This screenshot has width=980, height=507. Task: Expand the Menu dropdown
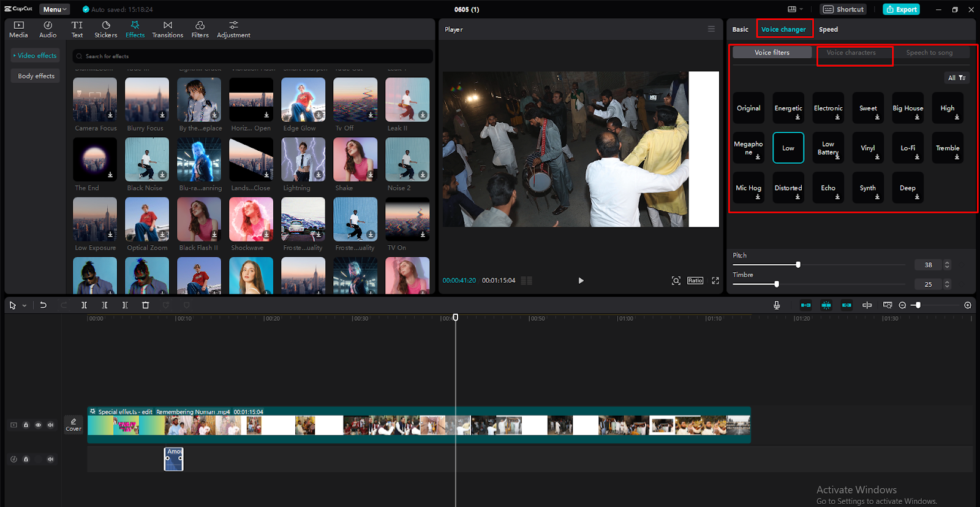[55, 9]
